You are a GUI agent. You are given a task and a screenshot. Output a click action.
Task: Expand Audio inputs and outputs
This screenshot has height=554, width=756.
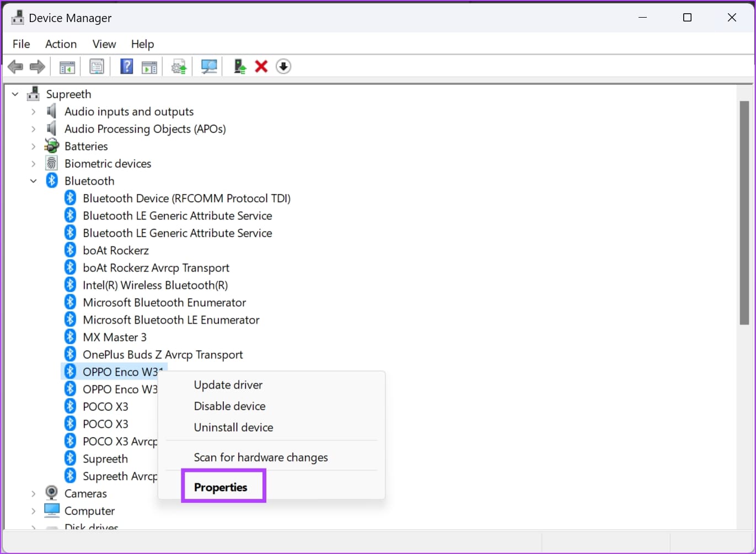34,112
